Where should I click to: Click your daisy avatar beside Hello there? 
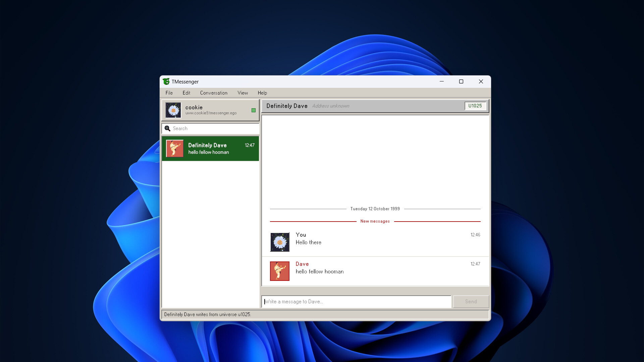click(280, 242)
